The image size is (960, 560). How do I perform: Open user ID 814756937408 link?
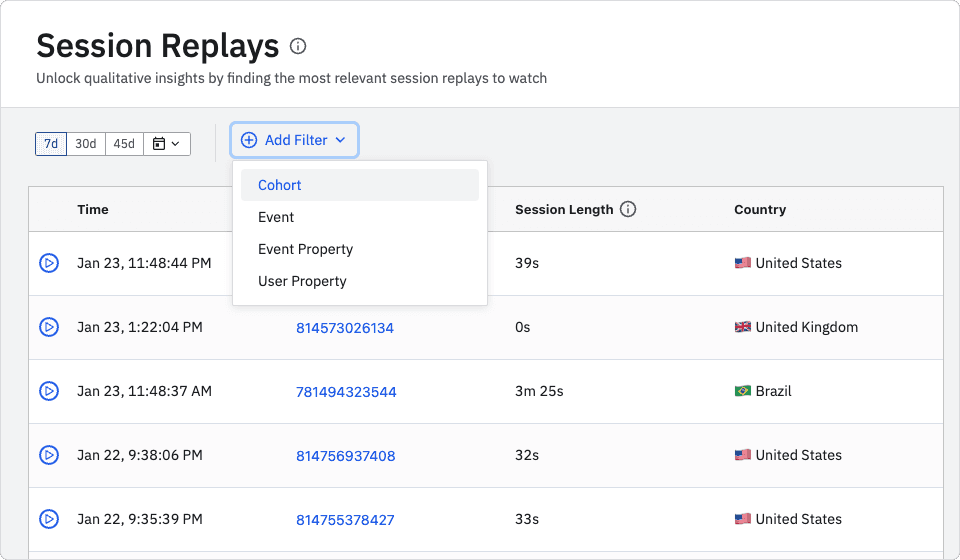(x=345, y=456)
